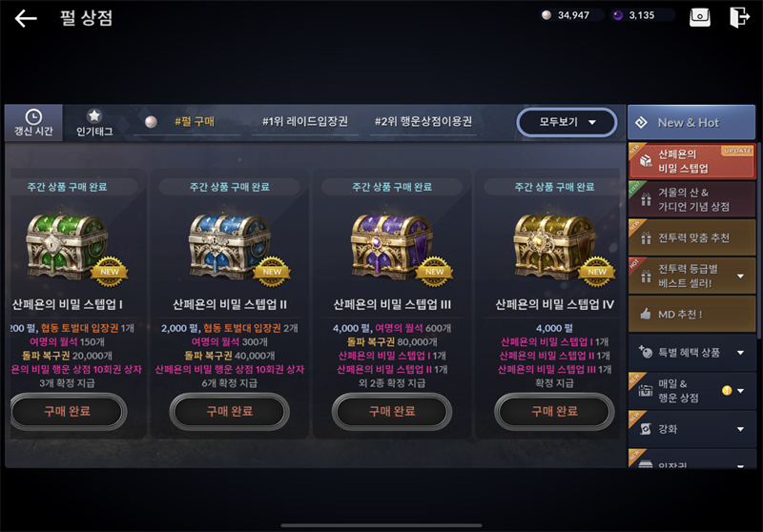
Task: Tap the pearl currency icon beside 34,947
Action: [x=546, y=15]
